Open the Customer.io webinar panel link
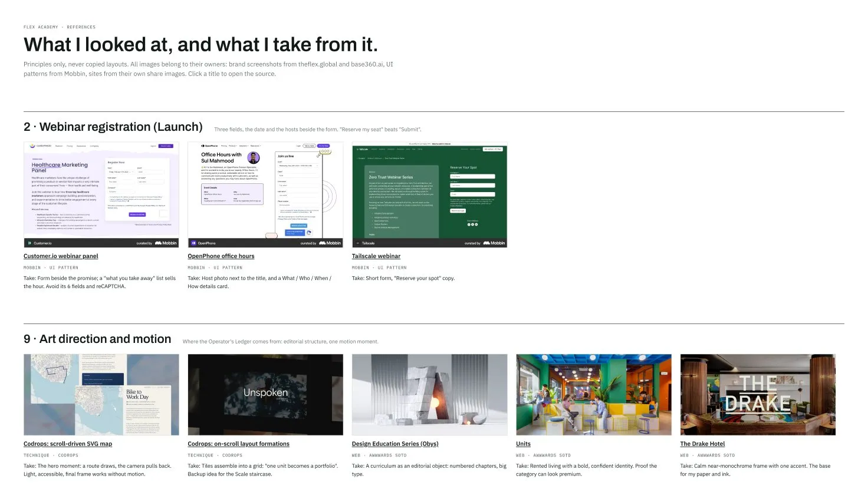Image resolution: width=868 pixels, height=502 pixels. pyautogui.click(x=61, y=256)
